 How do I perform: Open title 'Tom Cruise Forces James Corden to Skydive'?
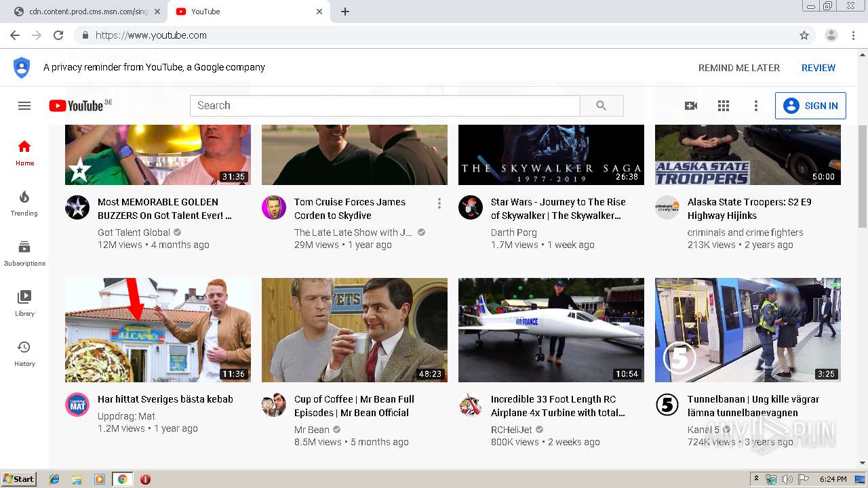pos(350,209)
